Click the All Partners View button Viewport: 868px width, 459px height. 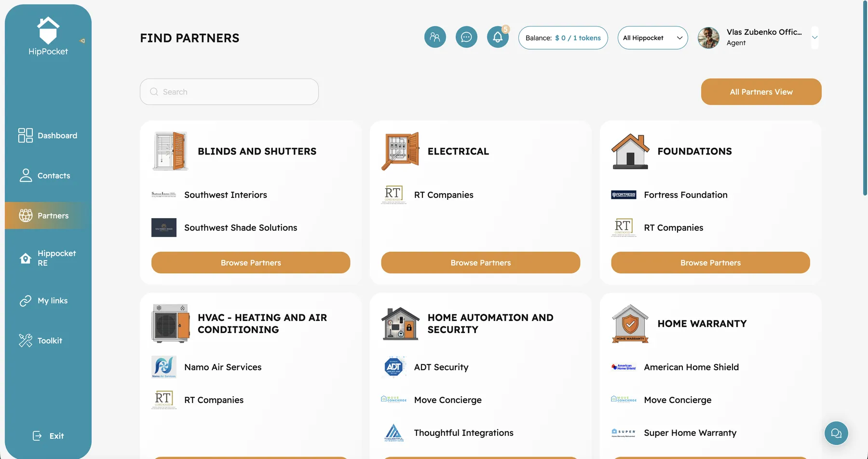(761, 92)
